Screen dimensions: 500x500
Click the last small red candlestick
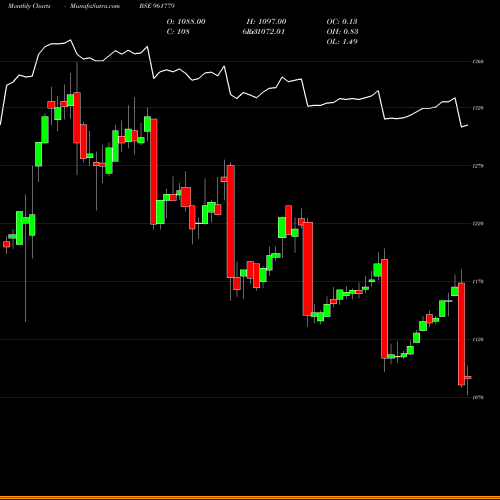pyautogui.click(x=468, y=377)
